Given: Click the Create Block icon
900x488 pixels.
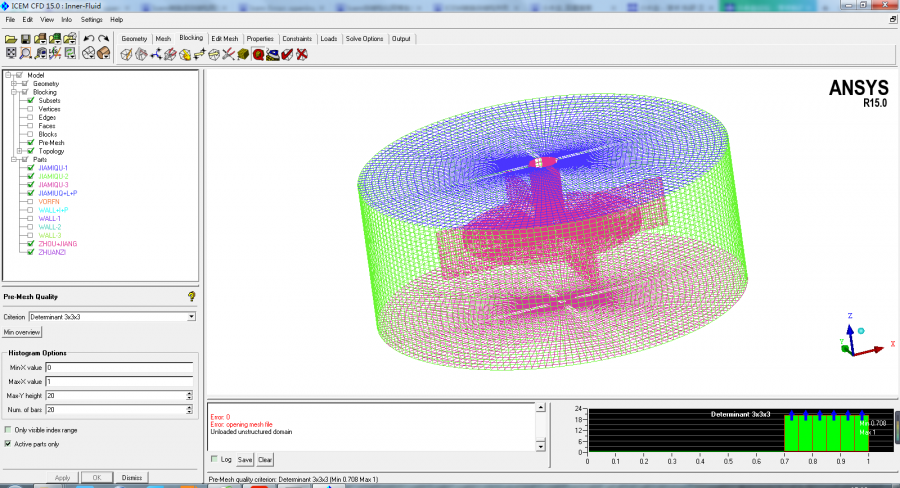Looking at the screenshot, I should point(126,54).
